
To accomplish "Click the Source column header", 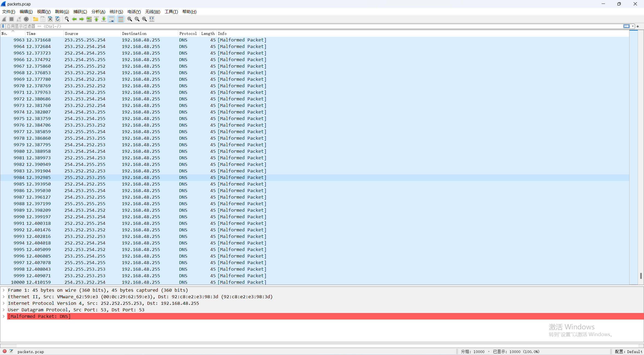I will (x=72, y=34).
